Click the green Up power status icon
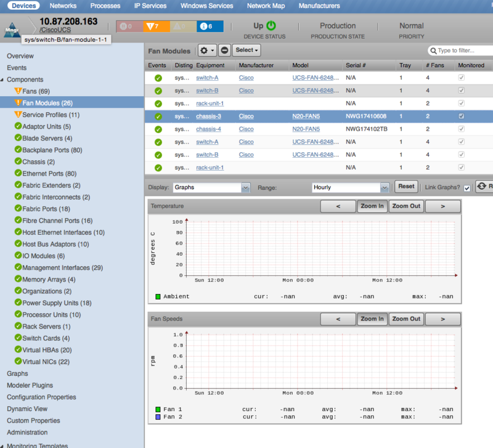493x448 pixels. [271, 26]
